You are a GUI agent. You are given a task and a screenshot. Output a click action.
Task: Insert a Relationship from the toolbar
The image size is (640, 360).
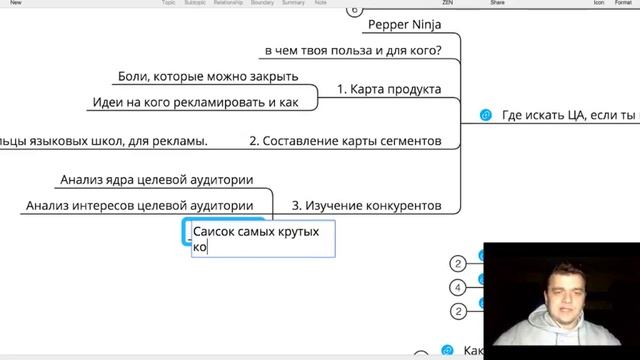click(228, 2)
